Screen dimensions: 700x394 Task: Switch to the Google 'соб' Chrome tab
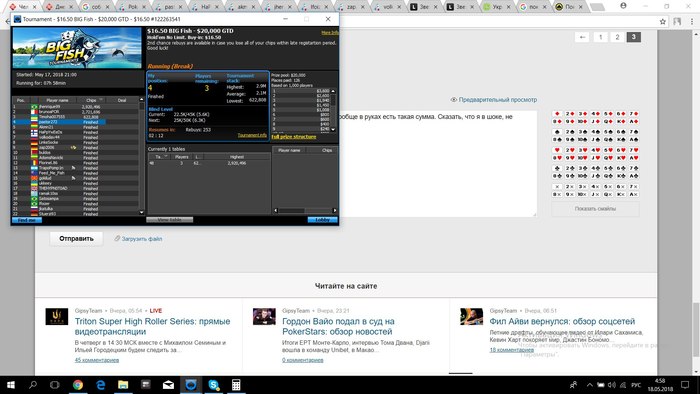point(95,7)
